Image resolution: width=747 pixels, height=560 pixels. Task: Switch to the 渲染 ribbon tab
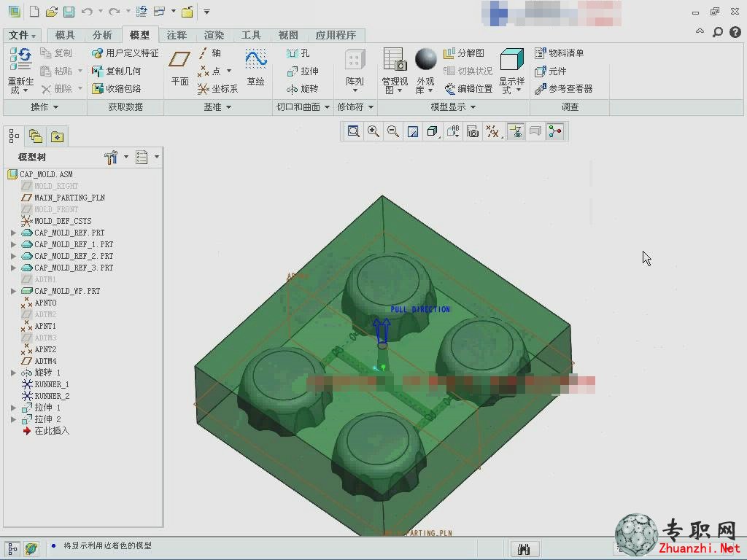(214, 35)
